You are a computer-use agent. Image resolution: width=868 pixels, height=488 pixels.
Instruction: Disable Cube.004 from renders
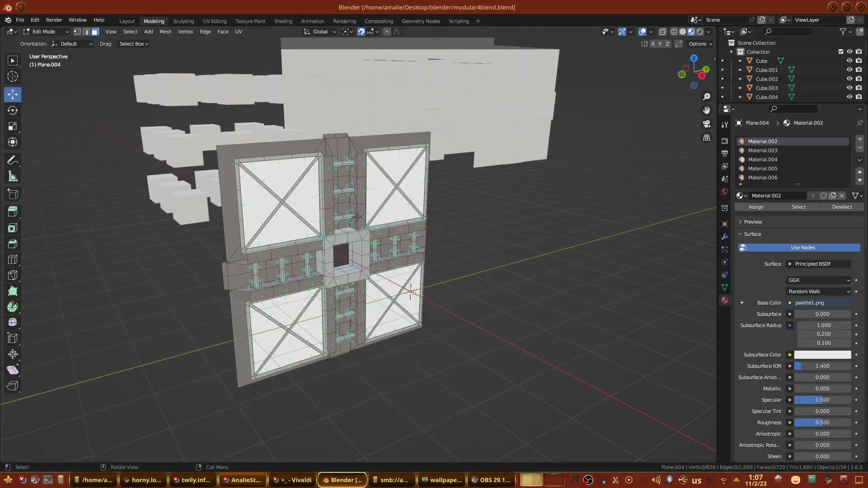pos(859,97)
